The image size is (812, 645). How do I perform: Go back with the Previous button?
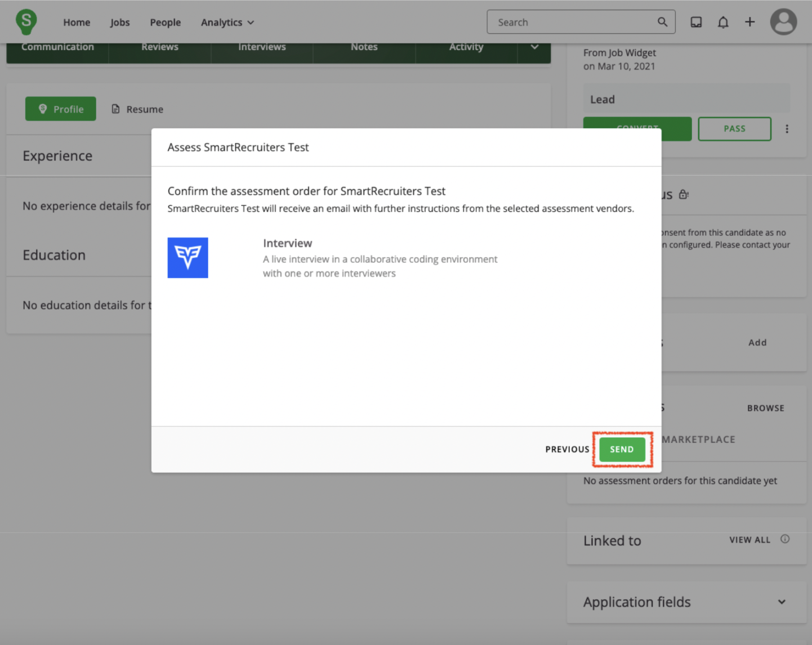pyautogui.click(x=567, y=449)
